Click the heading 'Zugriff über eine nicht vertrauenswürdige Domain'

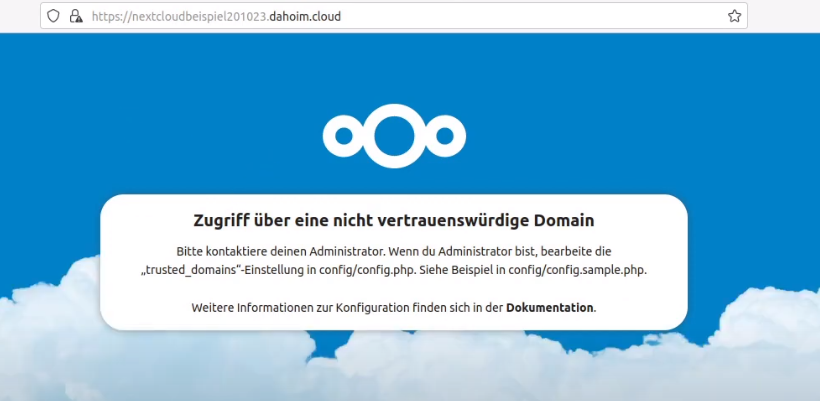(x=394, y=221)
